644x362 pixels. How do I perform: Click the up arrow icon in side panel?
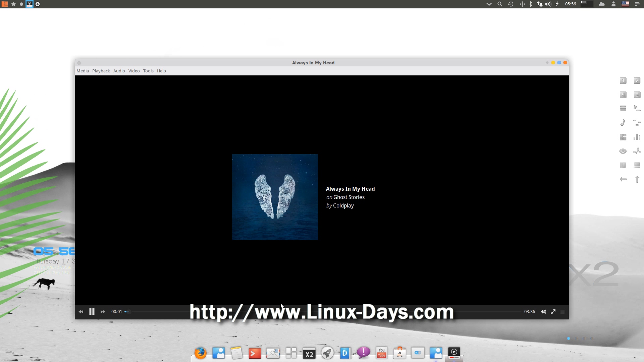click(x=637, y=180)
